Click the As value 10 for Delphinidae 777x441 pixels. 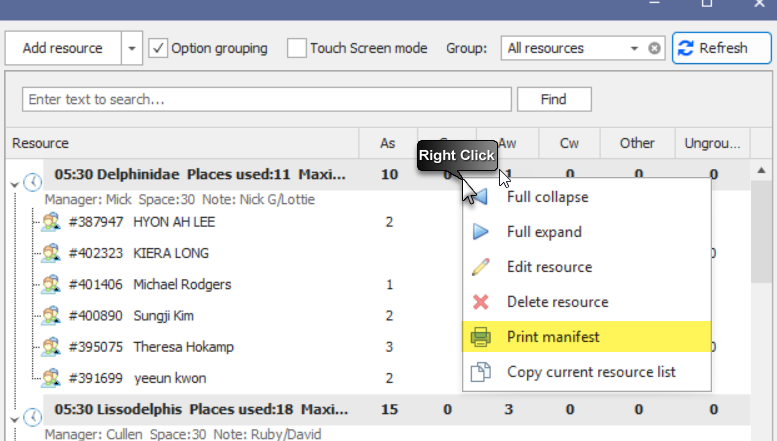(x=389, y=174)
